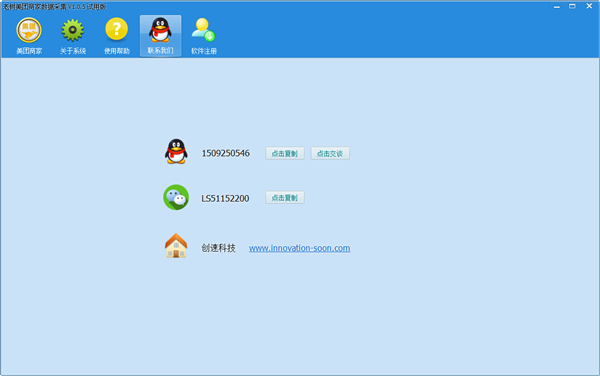This screenshot has height=376, width=600.
Task: Click the 创速科技 company name
Action: (218, 248)
